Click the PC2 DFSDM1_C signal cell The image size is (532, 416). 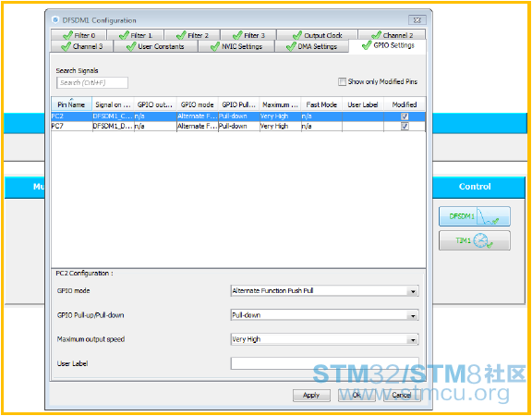point(113,116)
